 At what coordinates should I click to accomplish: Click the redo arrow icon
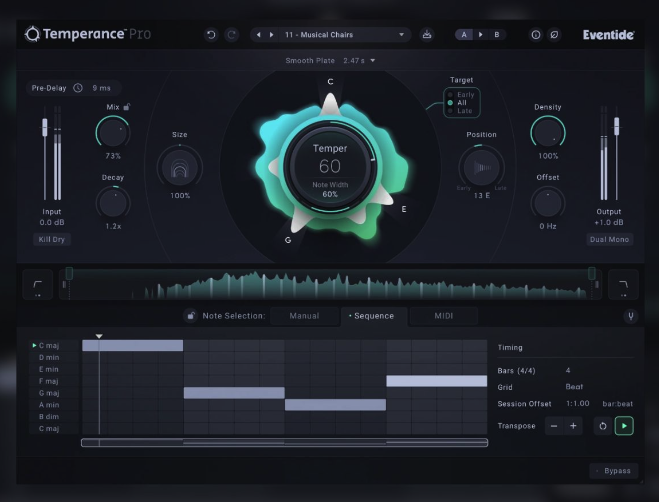pos(231,35)
